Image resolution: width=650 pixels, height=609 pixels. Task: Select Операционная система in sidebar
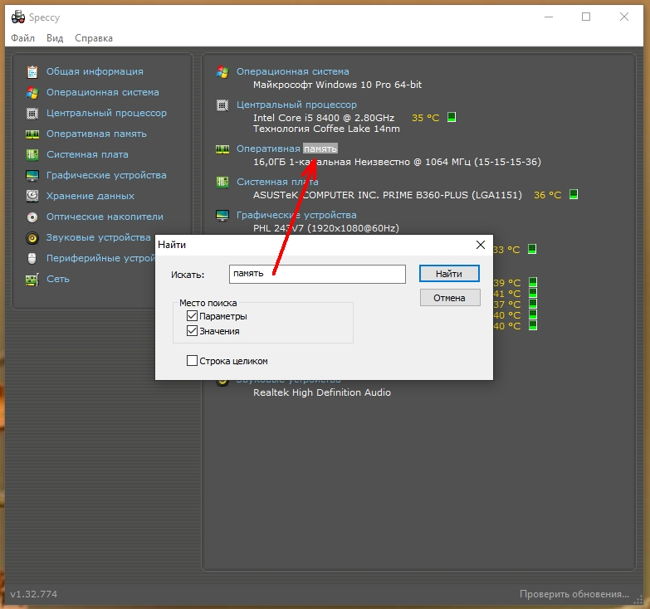coord(103,92)
